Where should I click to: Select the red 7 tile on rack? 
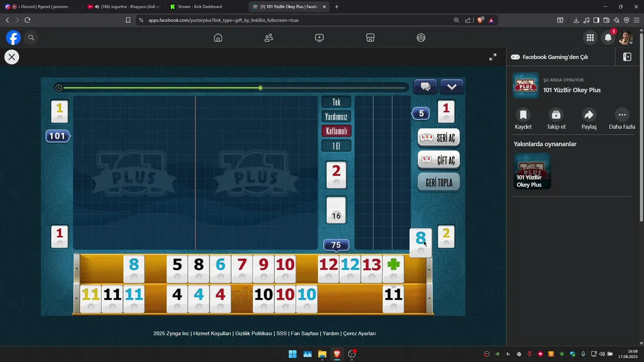pos(242,269)
